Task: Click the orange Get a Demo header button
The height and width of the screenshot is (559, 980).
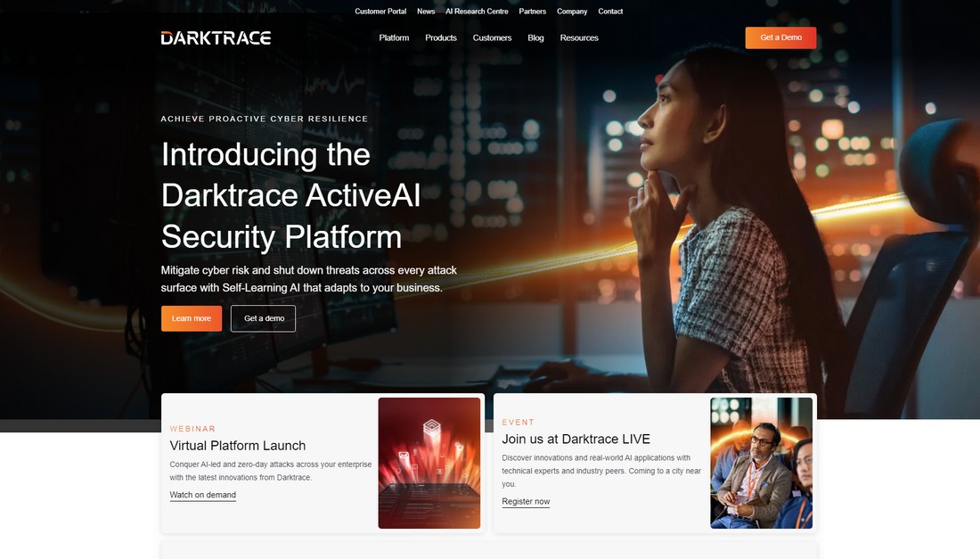Action: tap(780, 37)
